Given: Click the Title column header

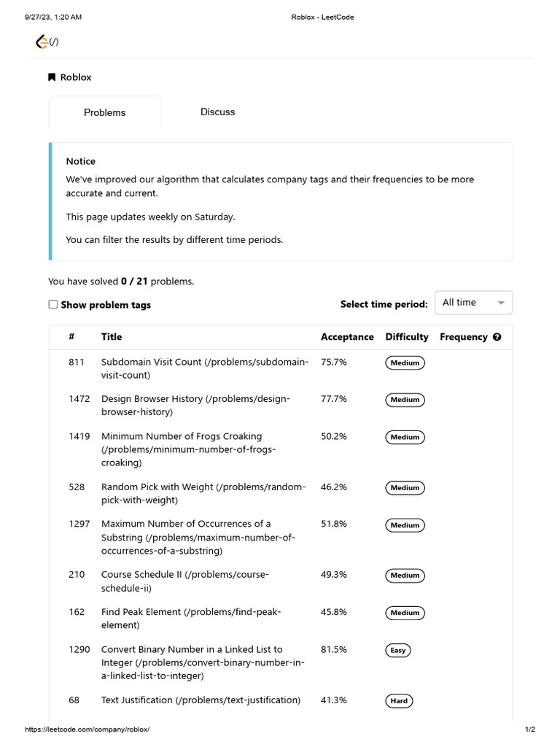Looking at the screenshot, I should coord(112,337).
